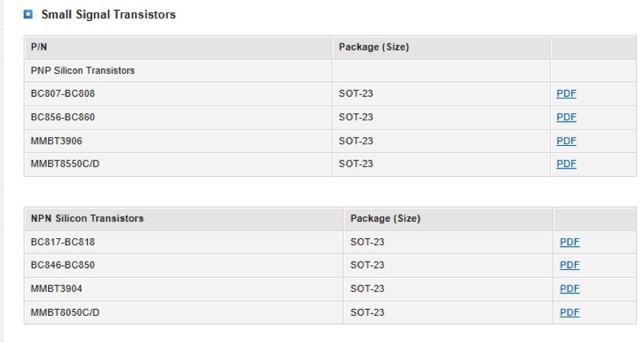Click SOT-23 package cell for MMBT3904

(x=367, y=289)
